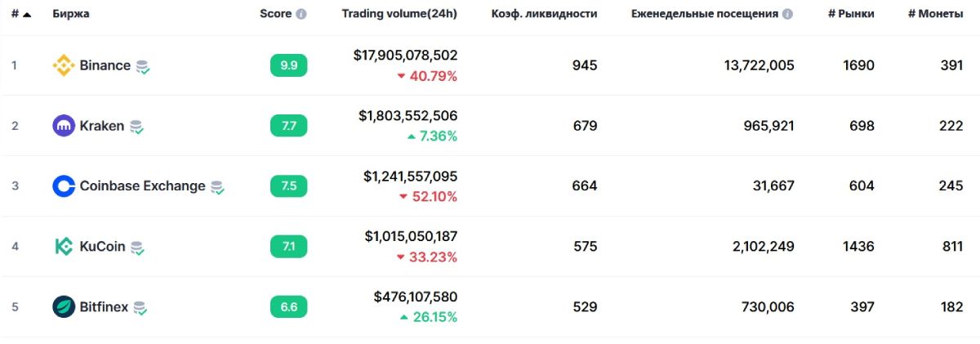
Task: Open the Binance exchange link
Action: tap(105, 65)
